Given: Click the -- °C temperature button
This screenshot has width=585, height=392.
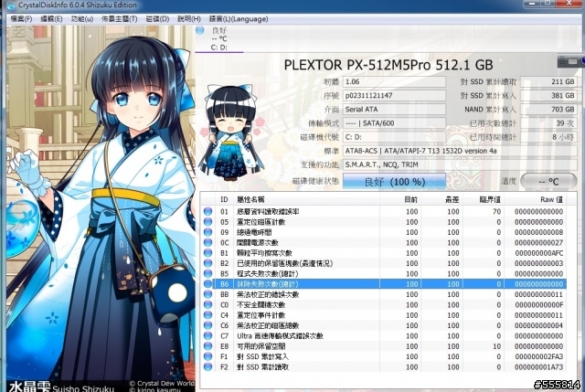Looking at the screenshot, I should [x=548, y=182].
